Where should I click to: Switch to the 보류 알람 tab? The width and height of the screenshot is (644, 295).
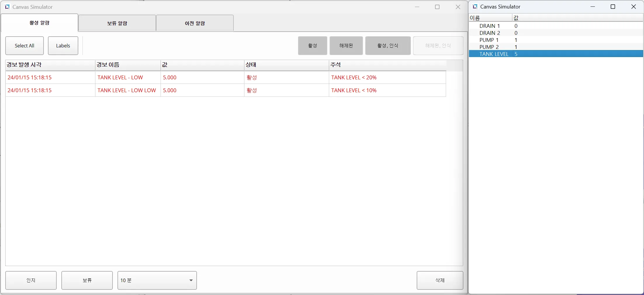click(117, 23)
